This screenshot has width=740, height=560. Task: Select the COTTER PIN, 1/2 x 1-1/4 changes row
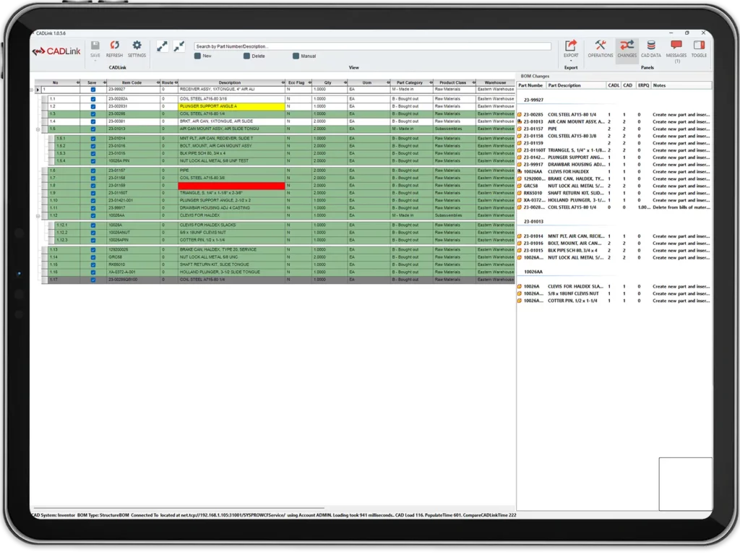[614, 301]
